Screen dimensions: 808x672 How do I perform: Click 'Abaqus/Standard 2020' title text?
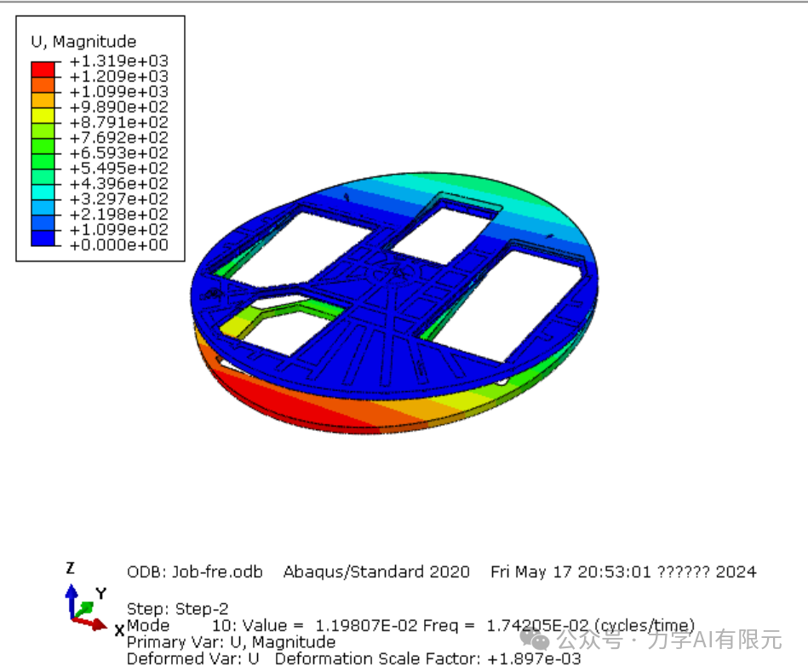tap(376, 572)
